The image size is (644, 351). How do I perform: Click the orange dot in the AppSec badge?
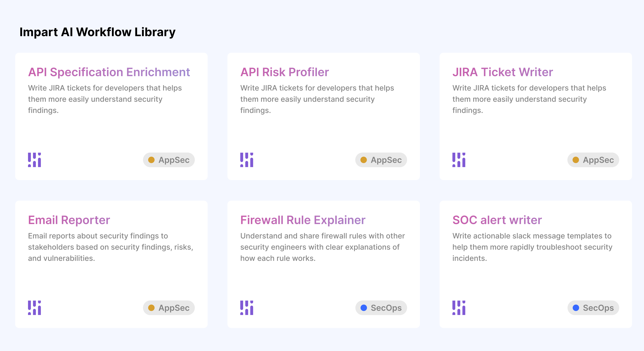pyautogui.click(x=151, y=160)
